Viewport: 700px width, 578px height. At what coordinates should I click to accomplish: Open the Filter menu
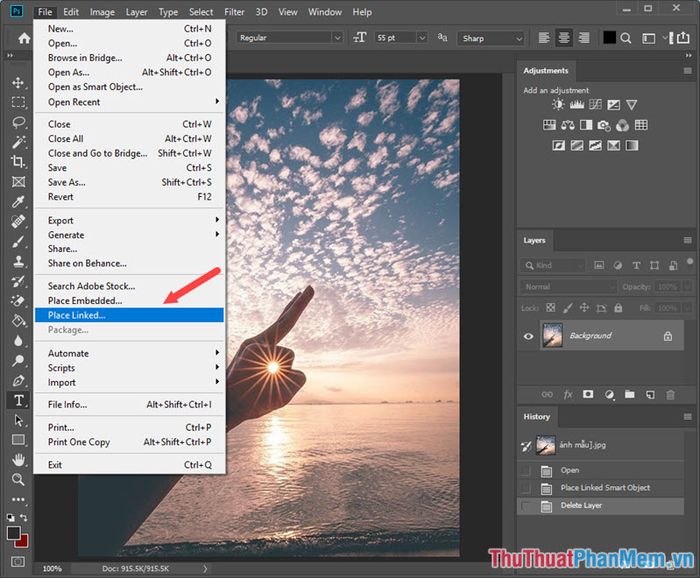[x=234, y=12]
